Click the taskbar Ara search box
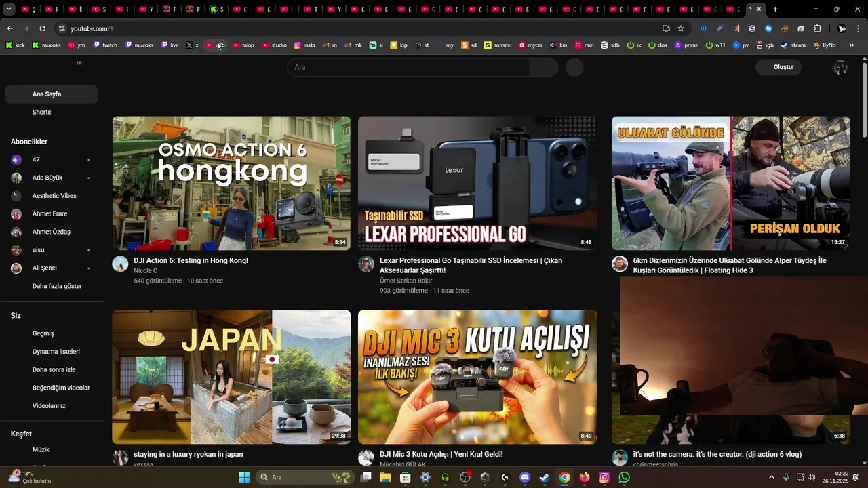Screen dimensions: 868x488 click(x=304, y=477)
